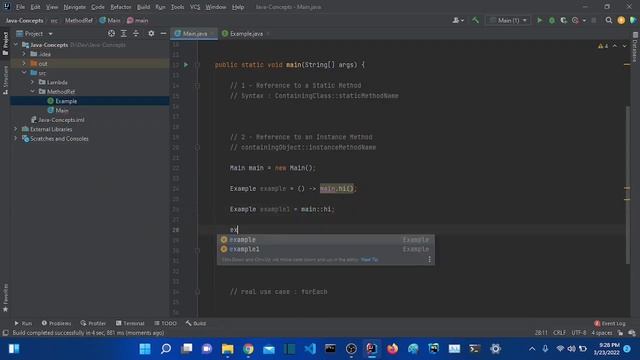The height and width of the screenshot is (360, 640).
Task: Collapse the Java-Concepts root node
Action: [16, 44]
